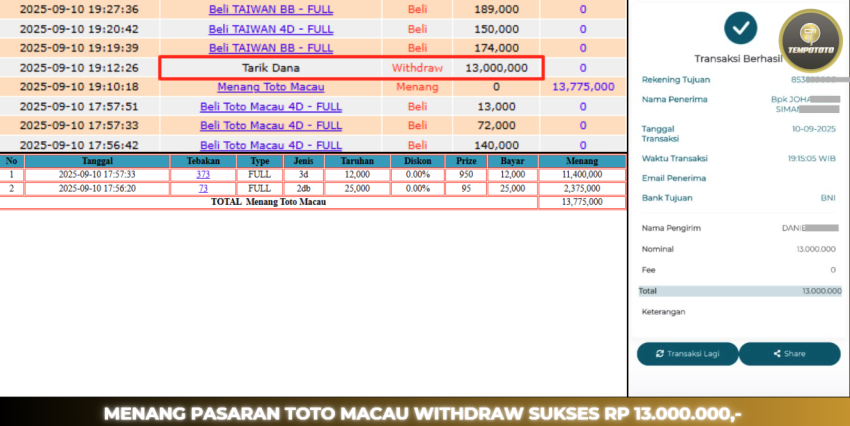Select the Withdraw status text

point(417,68)
